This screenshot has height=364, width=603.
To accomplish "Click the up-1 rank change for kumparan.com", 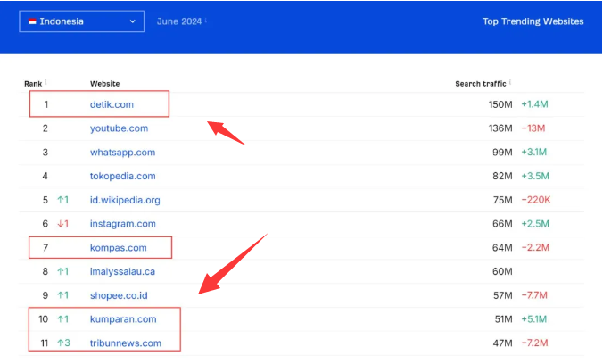I will (x=63, y=319).
